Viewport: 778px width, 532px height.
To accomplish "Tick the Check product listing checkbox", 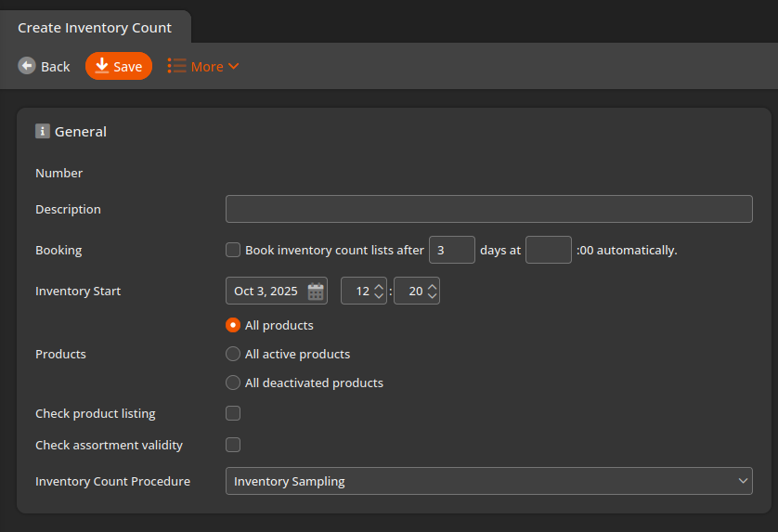I will click(x=233, y=413).
